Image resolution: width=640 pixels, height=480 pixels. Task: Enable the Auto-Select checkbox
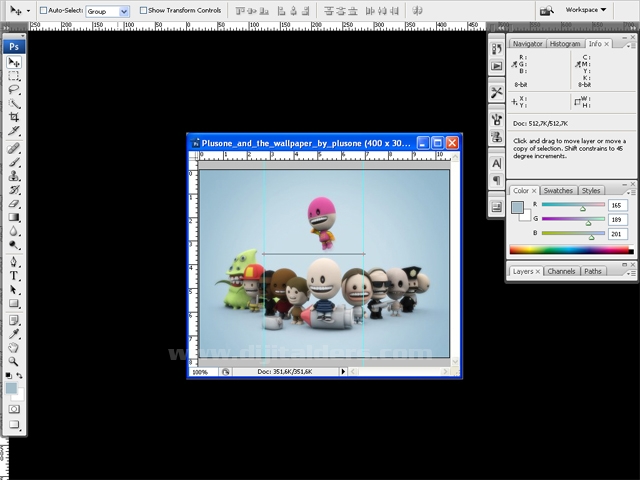43,10
